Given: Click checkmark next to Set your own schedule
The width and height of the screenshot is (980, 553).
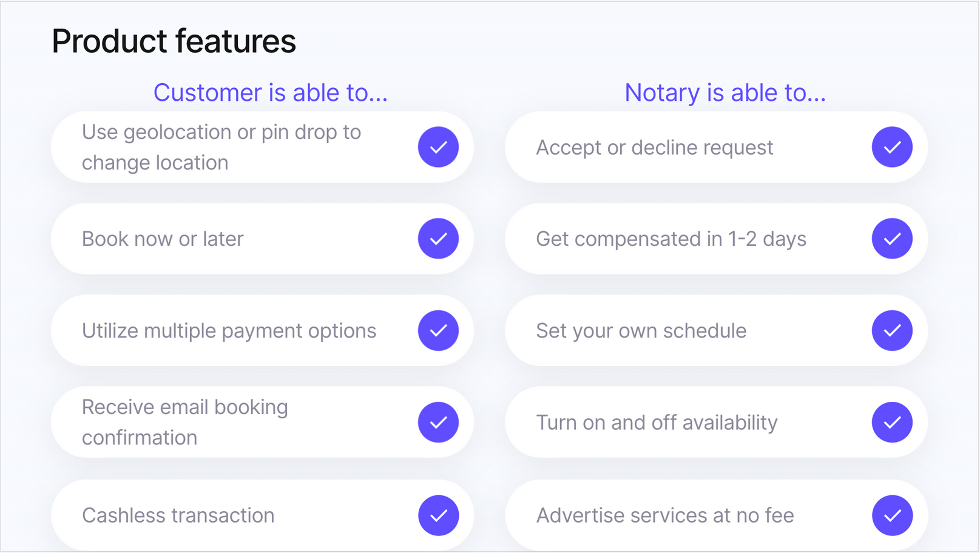Looking at the screenshot, I should tap(892, 330).
